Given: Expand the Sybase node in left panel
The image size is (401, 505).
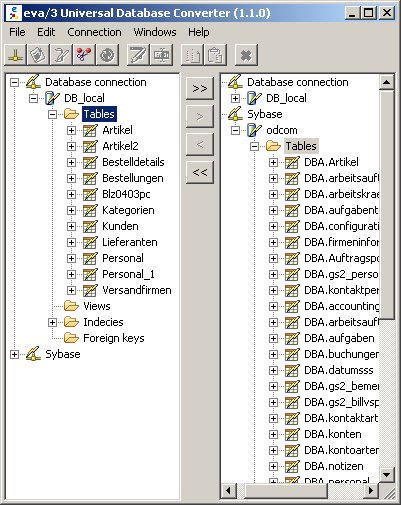Looking at the screenshot, I should coord(14,354).
